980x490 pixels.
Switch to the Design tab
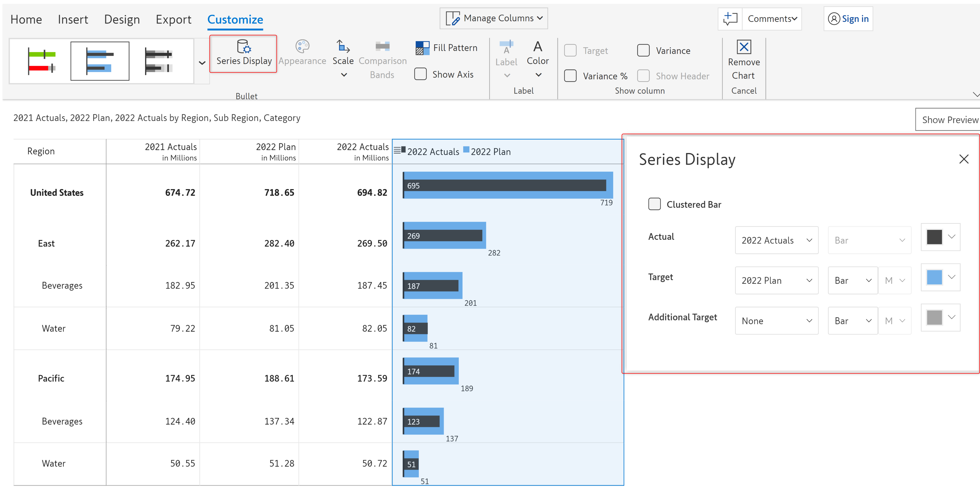click(x=122, y=19)
